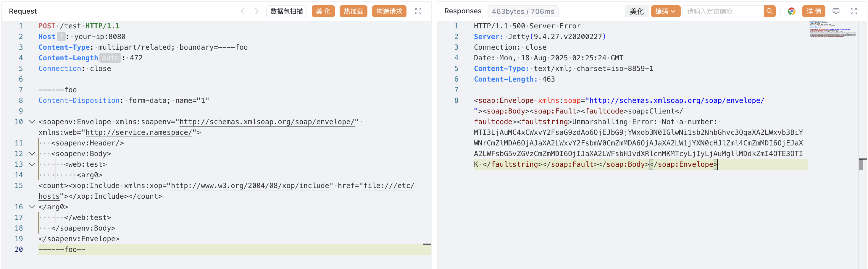Expand the Request panel to fullscreen

click(418, 12)
